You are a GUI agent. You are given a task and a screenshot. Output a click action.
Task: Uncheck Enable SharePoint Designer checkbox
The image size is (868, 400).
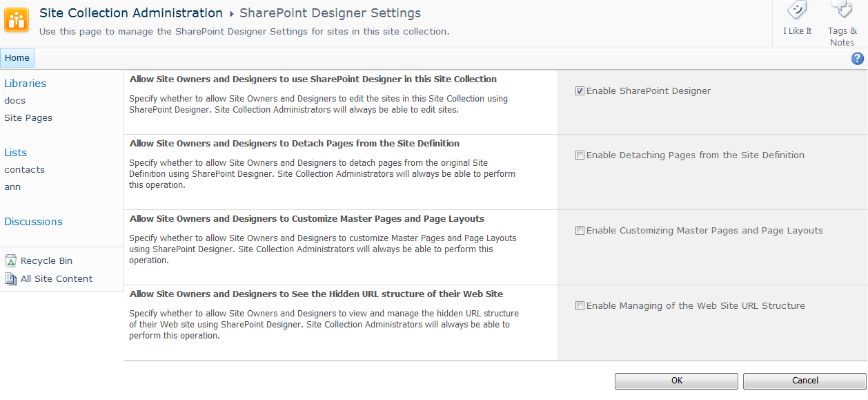tap(580, 91)
